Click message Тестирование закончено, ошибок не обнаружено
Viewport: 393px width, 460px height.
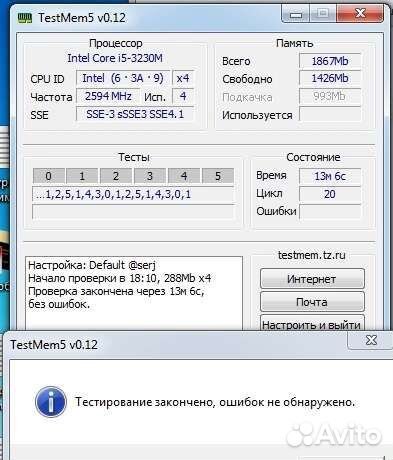[x=215, y=402]
